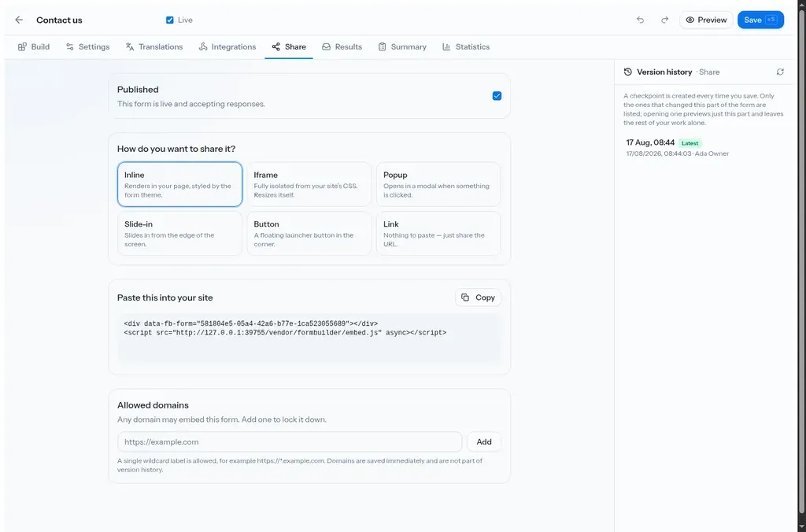Click the 'Allowed domains' heading
This screenshot has width=806, height=532.
153,405
